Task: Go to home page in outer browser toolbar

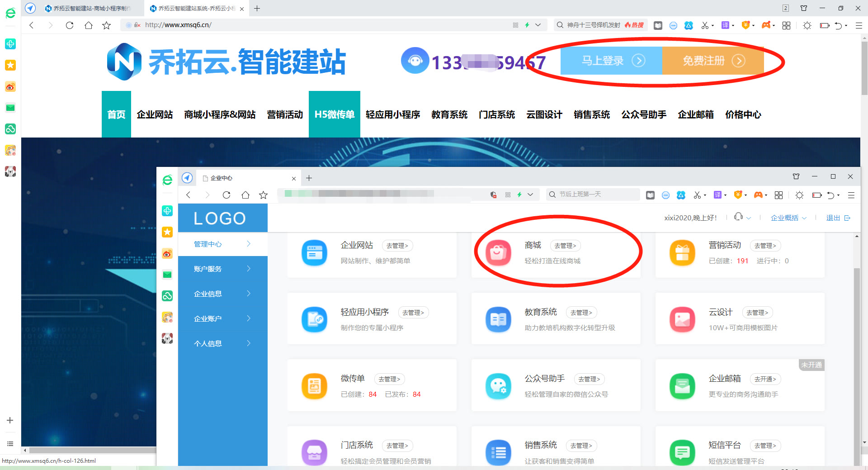Action: point(88,25)
